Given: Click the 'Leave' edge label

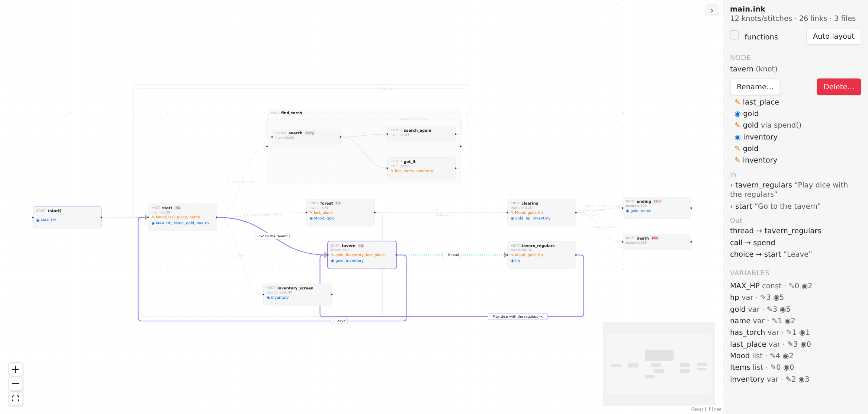Looking at the screenshot, I should coord(339,321).
